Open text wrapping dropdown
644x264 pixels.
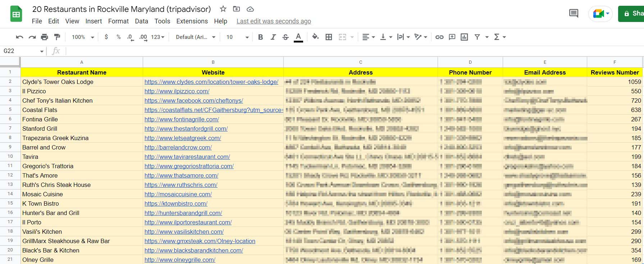point(403,37)
